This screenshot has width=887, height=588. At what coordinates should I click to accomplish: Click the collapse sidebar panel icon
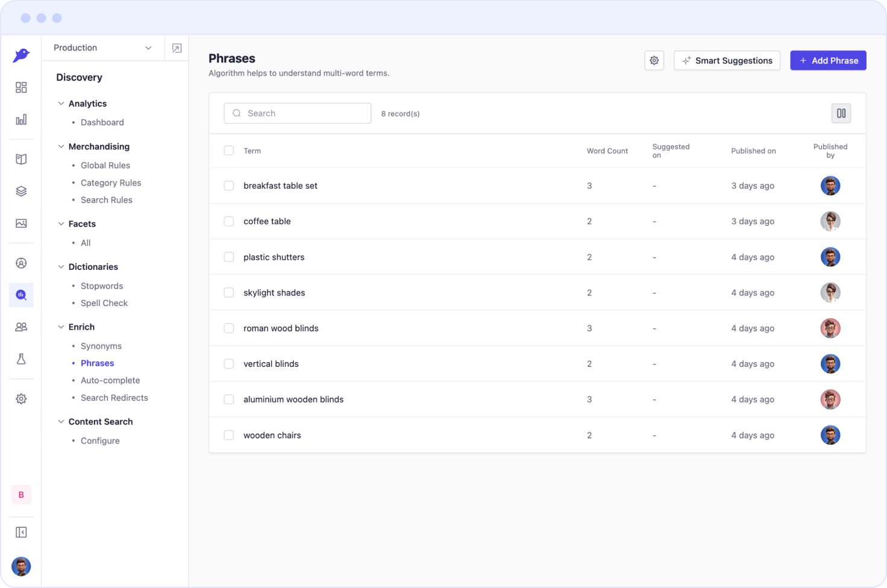(x=21, y=533)
